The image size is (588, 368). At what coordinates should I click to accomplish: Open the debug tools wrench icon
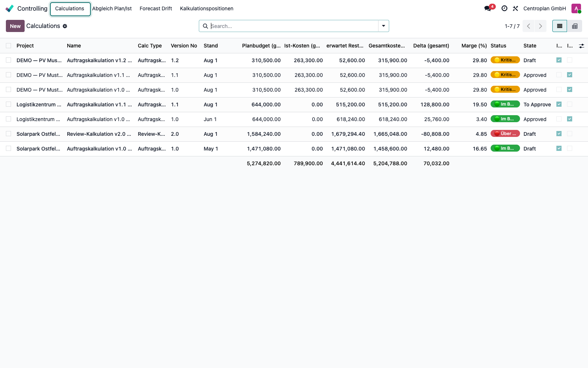[516, 8]
